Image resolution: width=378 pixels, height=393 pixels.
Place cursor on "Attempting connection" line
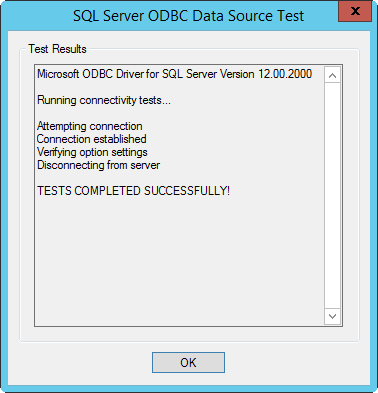point(90,126)
